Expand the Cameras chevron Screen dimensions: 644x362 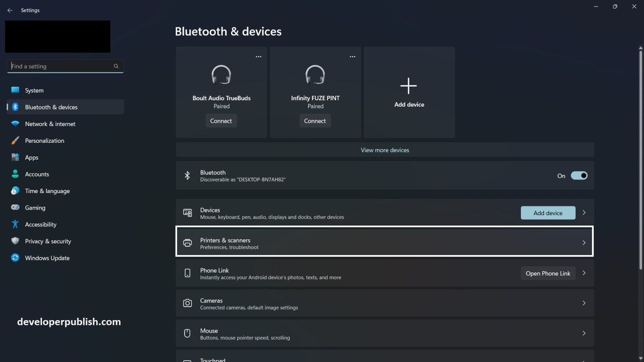(584, 303)
